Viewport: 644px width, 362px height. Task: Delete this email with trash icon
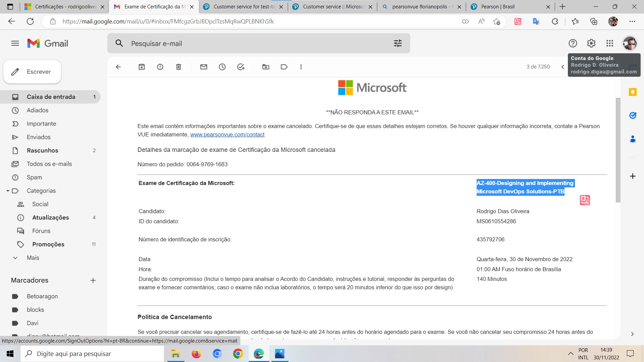tap(178, 67)
